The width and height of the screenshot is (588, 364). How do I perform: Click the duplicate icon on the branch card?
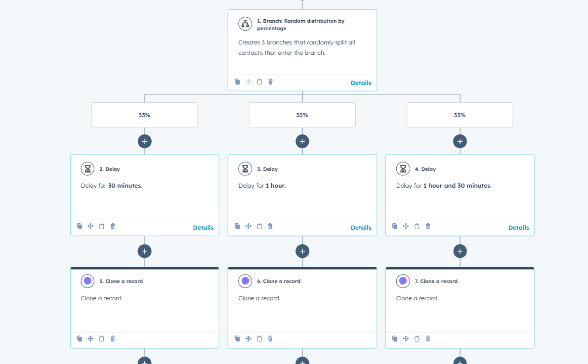pyautogui.click(x=237, y=82)
